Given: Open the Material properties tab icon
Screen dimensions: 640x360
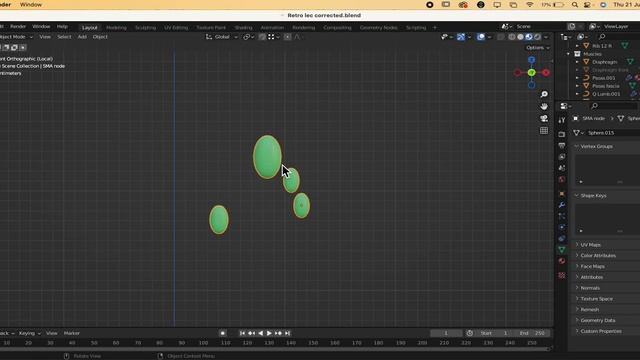Looking at the screenshot, I should tap(562, 261).
